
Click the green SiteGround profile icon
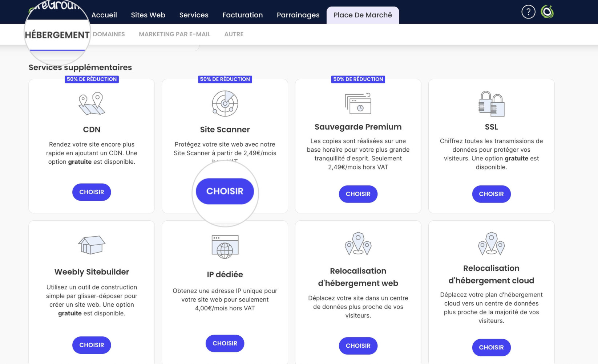[x=547, y=12]
